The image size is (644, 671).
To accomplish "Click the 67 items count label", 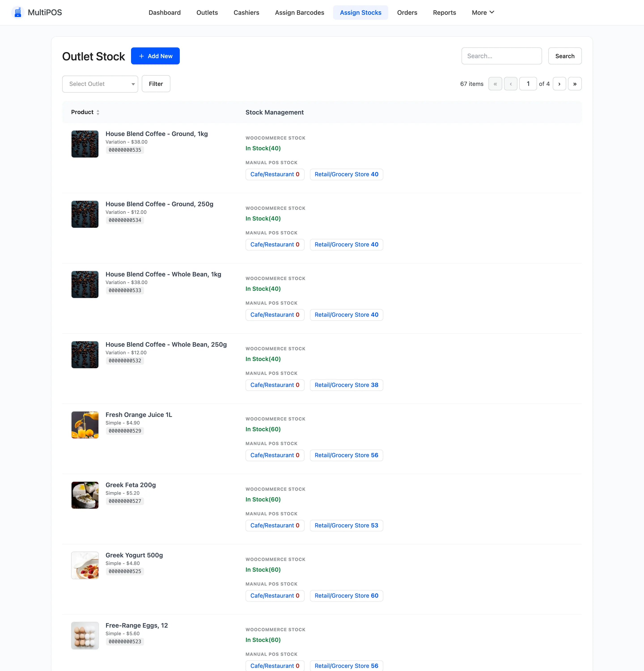I will (x=472, y=84).
